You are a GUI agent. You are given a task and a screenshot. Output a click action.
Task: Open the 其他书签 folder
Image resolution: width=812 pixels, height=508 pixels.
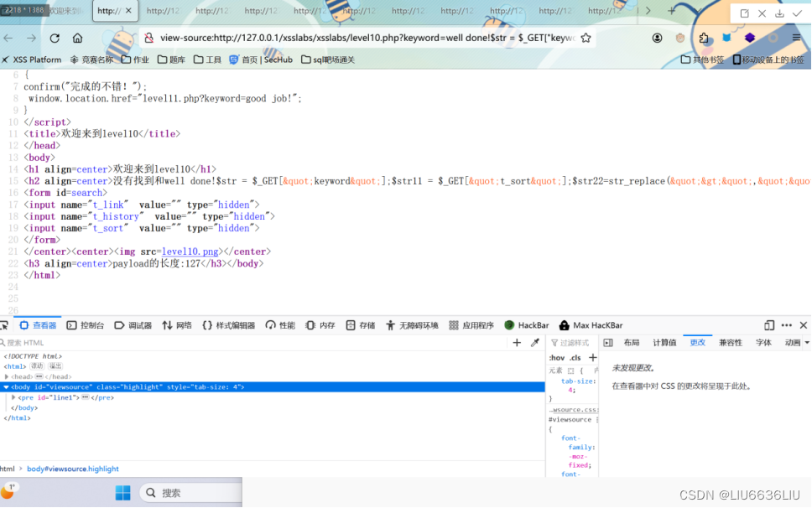tap(702, 60)
